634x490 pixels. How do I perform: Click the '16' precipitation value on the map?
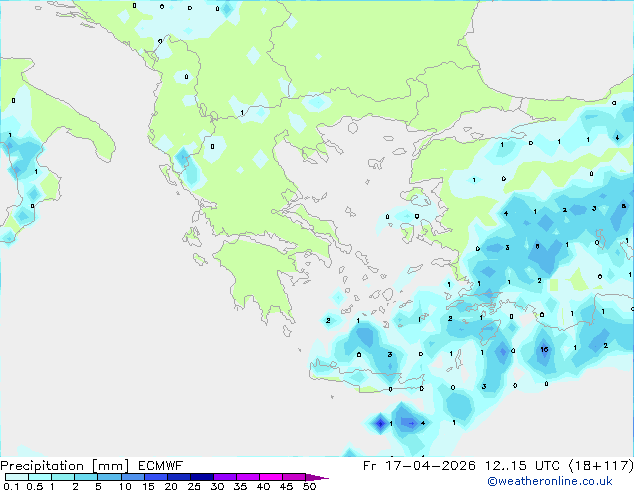pos(544,349)
